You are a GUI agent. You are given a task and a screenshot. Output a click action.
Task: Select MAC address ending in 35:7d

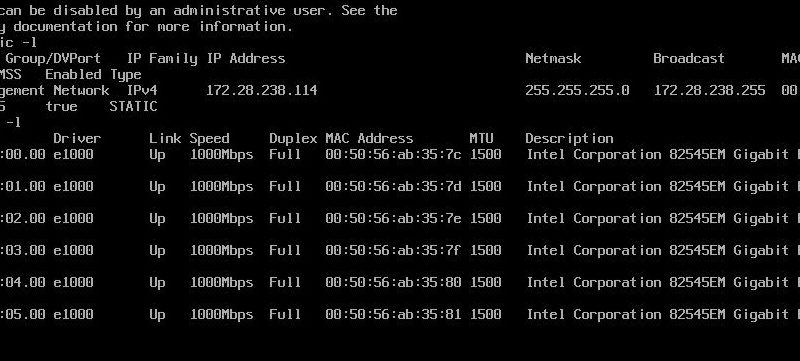point(393,187)
